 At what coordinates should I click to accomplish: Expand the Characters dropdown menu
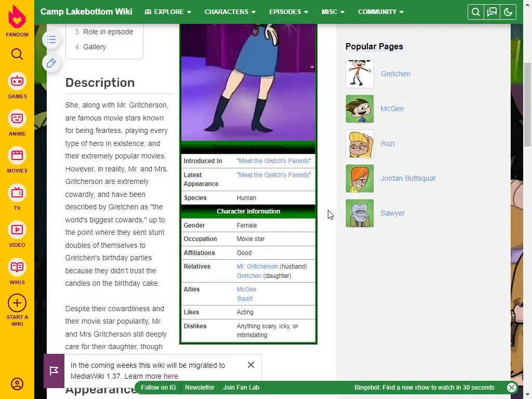coord(230,12)
